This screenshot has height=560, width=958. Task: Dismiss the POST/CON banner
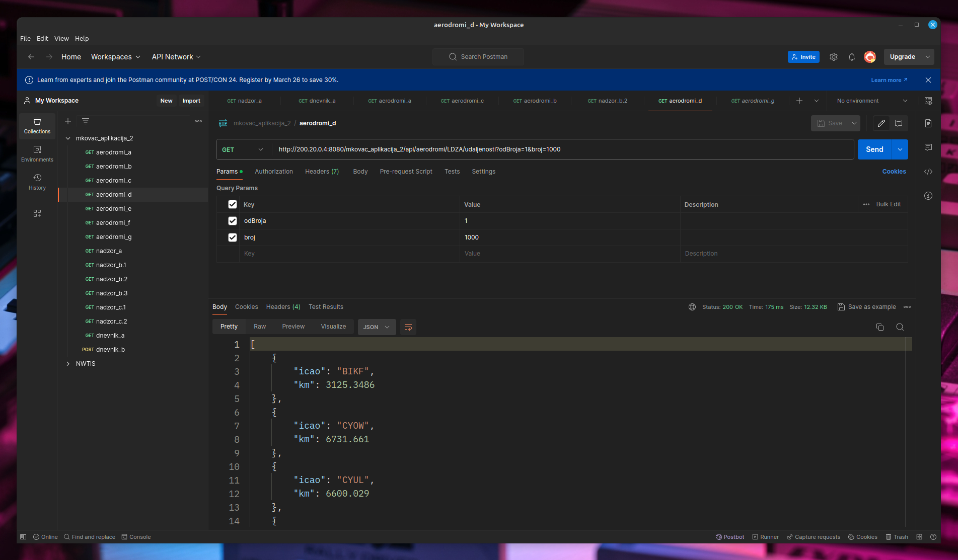point(928,80)
